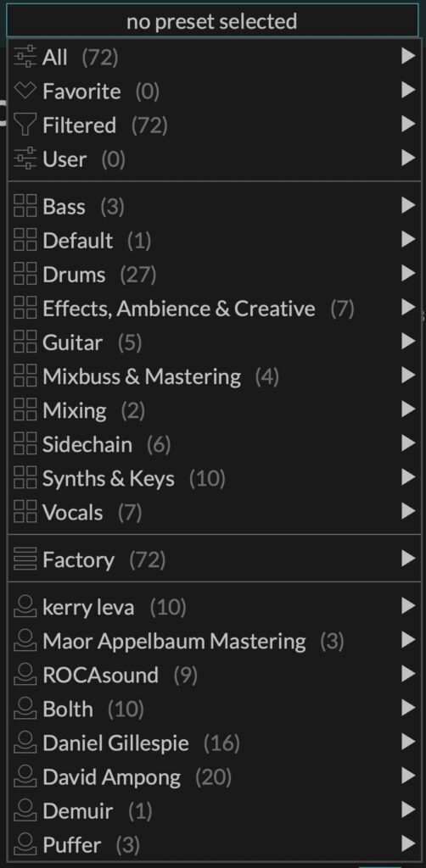The image size is (426, 868).
Task: Click the heart icon beside Favorite
Action: pyautogui.click(x=25, y=91)
